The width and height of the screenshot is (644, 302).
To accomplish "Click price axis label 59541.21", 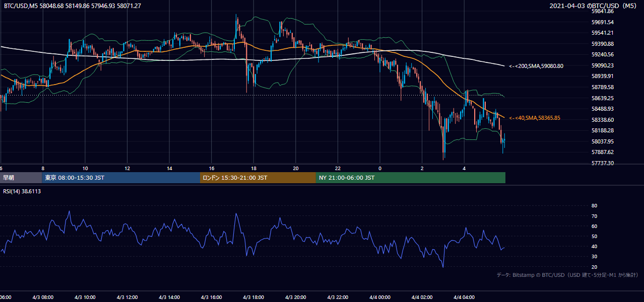I will pyautogui.click(x=602, y=33).
